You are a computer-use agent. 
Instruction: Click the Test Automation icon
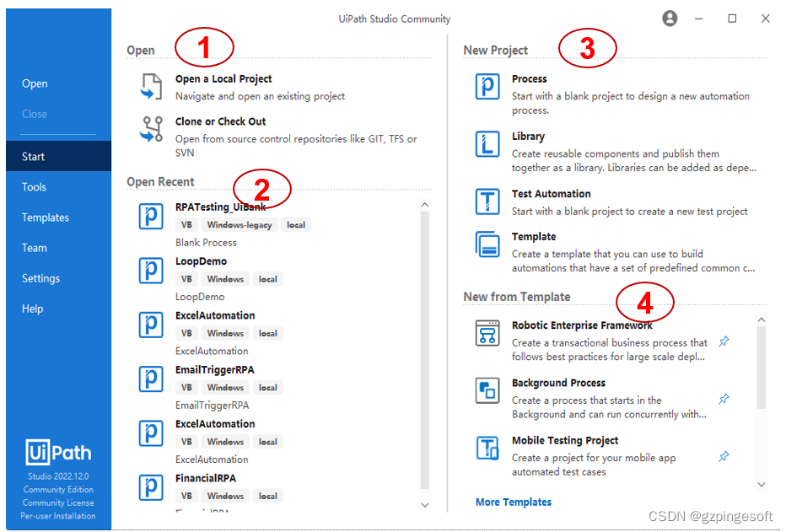coord(487,202)
